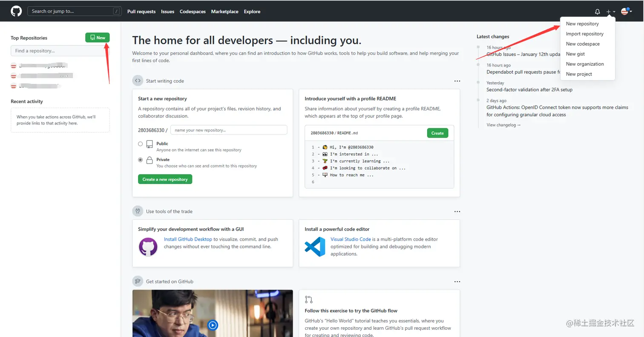The height and width of the screenshot is (337, 644).
Task: Click the graduation cap icon beside Get started
Action: tap(138, 282)
